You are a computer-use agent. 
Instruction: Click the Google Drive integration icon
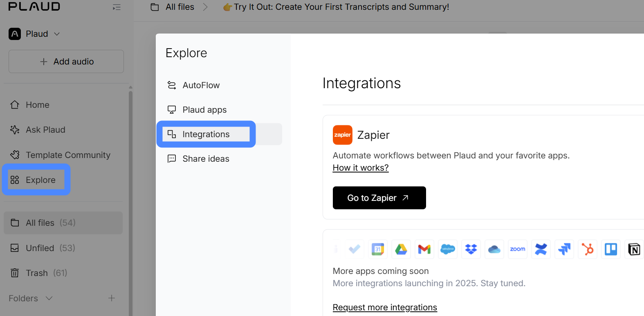pos(401,249)
